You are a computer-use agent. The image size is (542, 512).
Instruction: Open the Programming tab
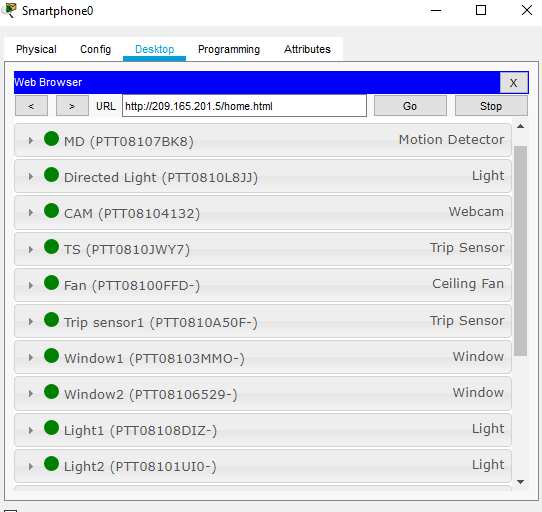[x=229, y=49]
